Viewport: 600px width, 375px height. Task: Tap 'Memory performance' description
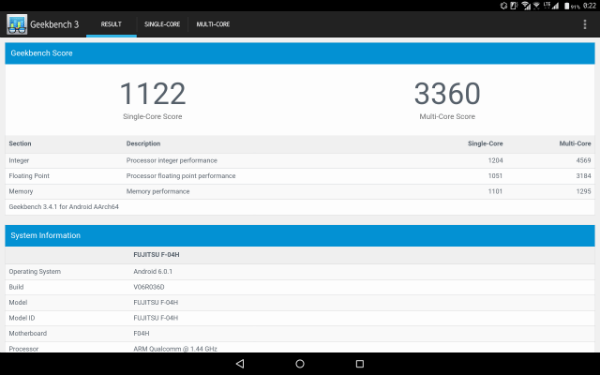coord(158,191)
